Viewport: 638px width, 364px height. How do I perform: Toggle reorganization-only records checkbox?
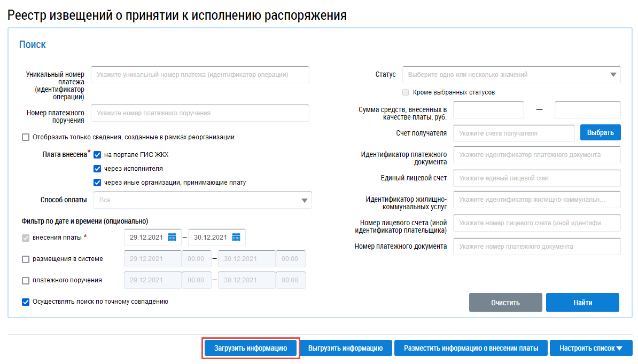point(26,137)
